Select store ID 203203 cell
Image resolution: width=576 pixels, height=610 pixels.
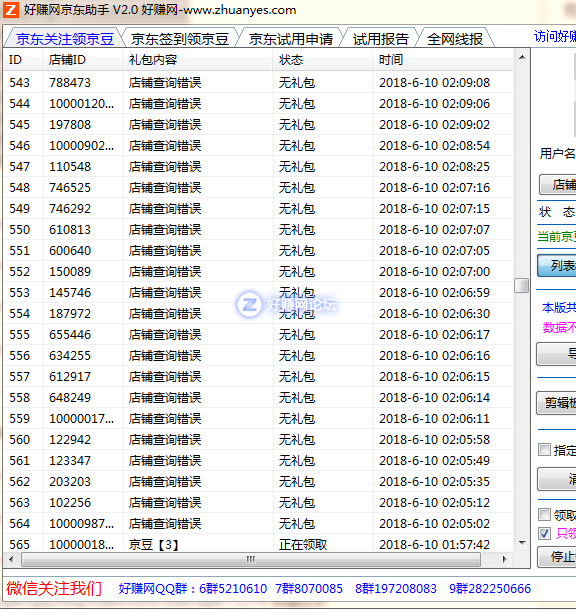pyautogui.click(x=70, y=482)
